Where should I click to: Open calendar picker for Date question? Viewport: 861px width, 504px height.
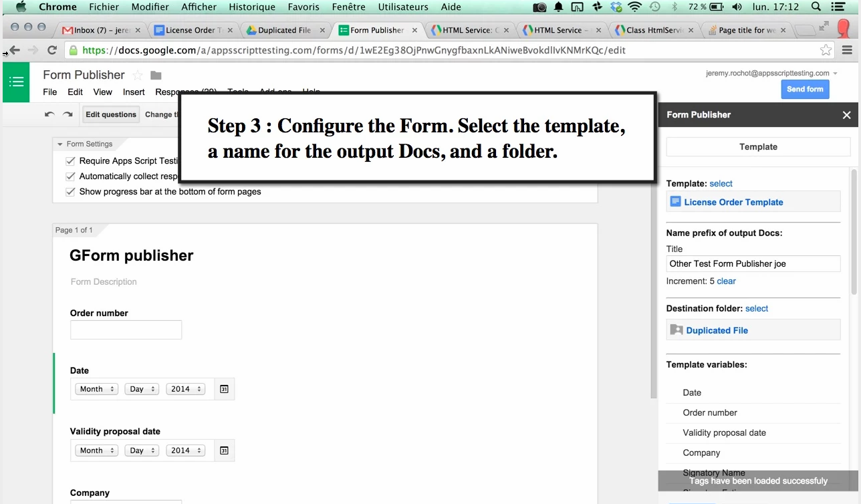click(224, 389)
